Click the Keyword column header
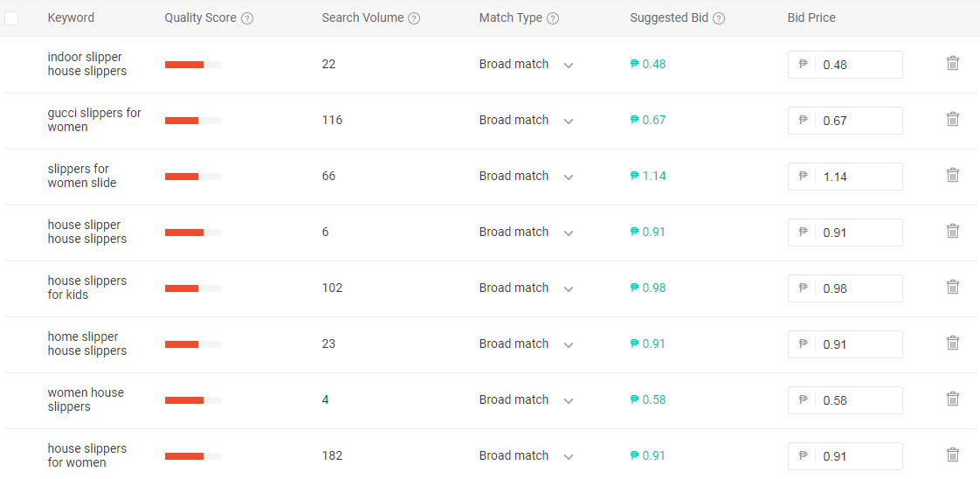This screenshot has height=479, width=980. [x=71, y=17]
